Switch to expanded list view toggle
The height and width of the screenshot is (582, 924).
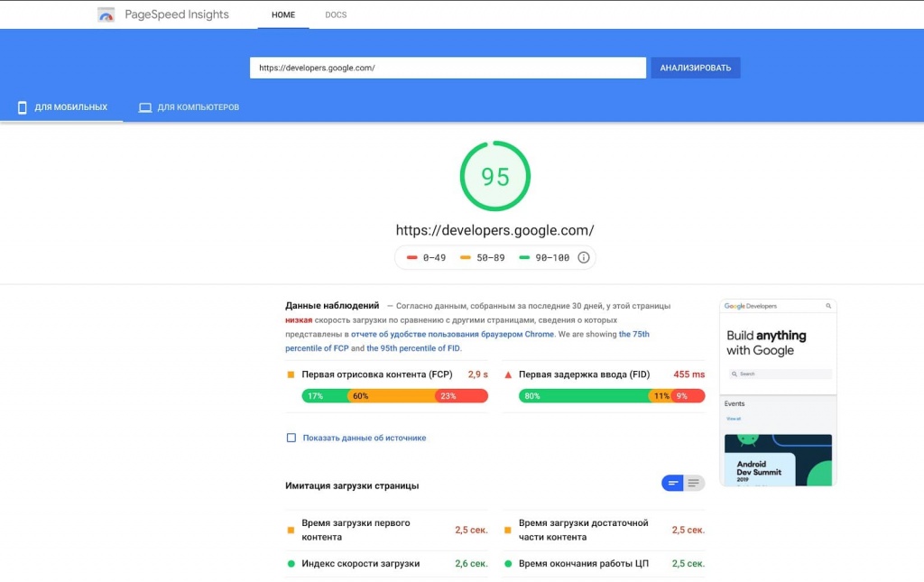click(694, 484)
